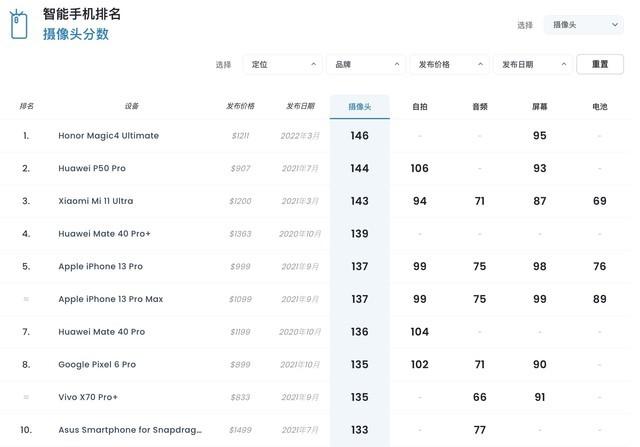
Task: Click selfie score 94 for Xiaomi Mi 11 Ultra
Action: (420, 201)
